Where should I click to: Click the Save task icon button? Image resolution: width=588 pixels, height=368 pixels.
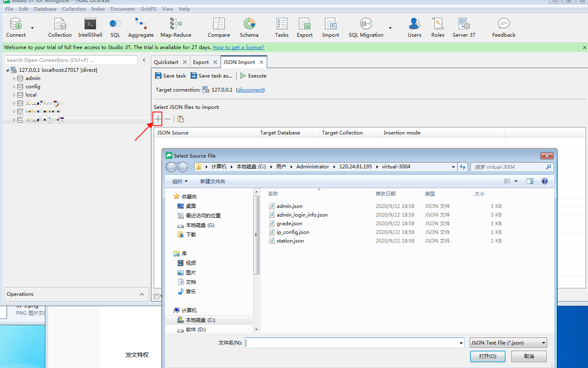[170, 75]
